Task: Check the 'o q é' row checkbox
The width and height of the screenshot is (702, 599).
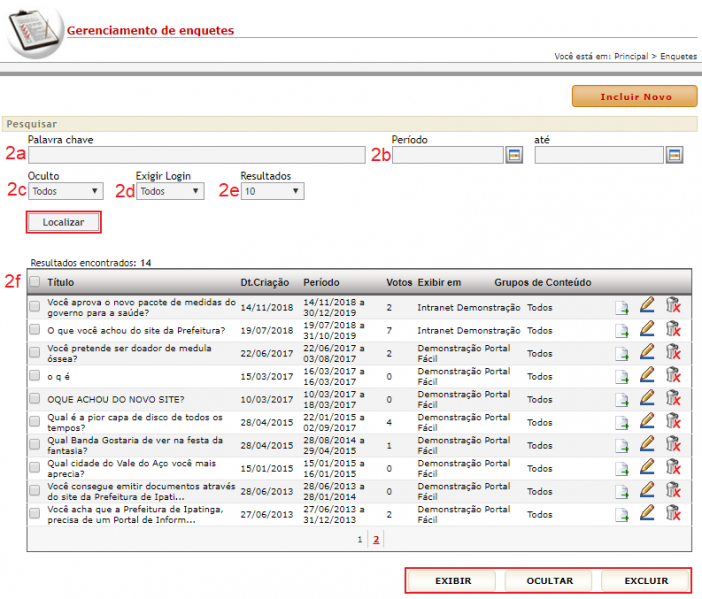Action: [x=34, y=375]
